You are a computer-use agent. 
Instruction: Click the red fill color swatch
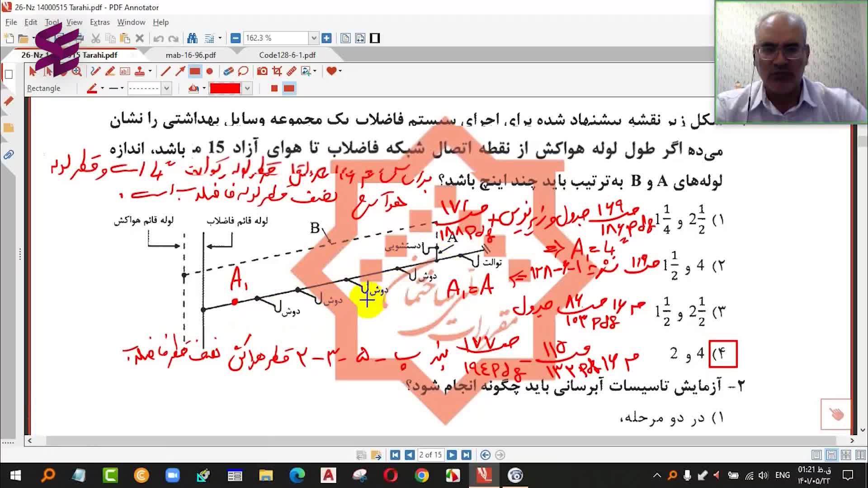pos(225,88)
